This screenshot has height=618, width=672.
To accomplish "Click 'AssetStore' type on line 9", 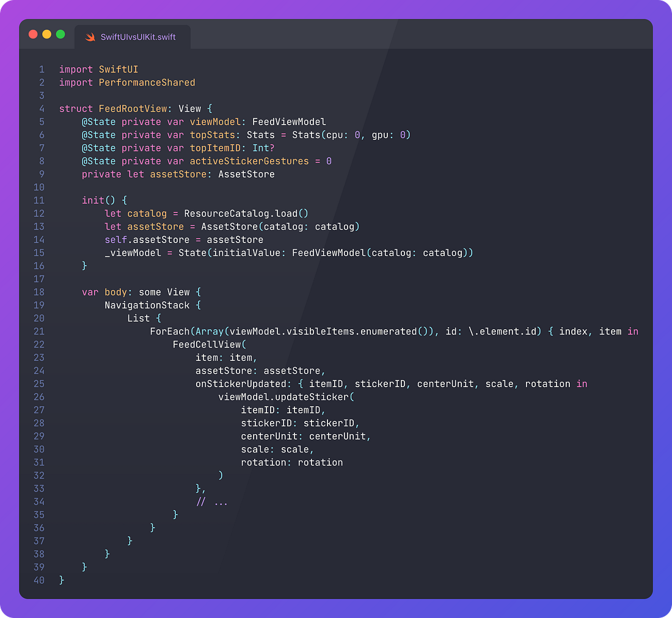I will (x=246, y=174).
